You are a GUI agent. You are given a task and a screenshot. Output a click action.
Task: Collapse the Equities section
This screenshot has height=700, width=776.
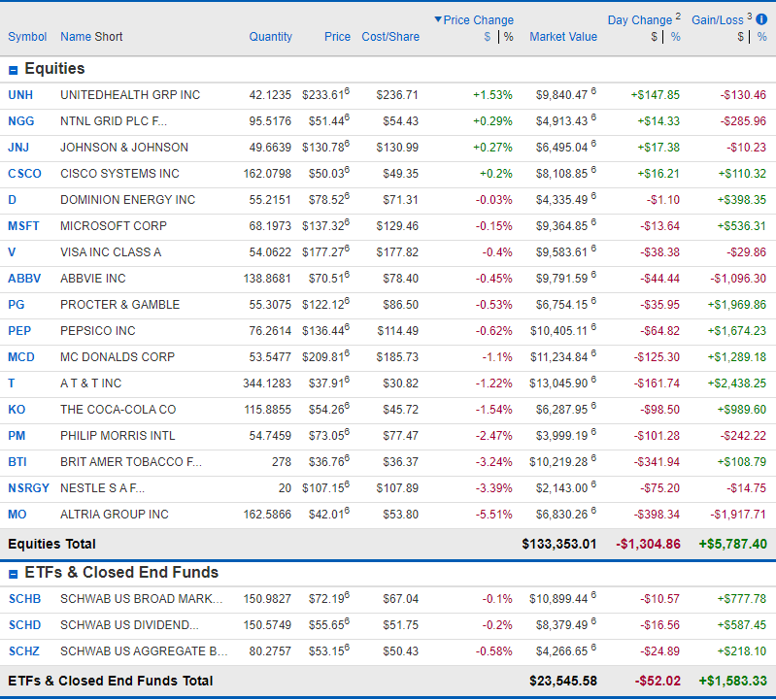tap(14, 70)
